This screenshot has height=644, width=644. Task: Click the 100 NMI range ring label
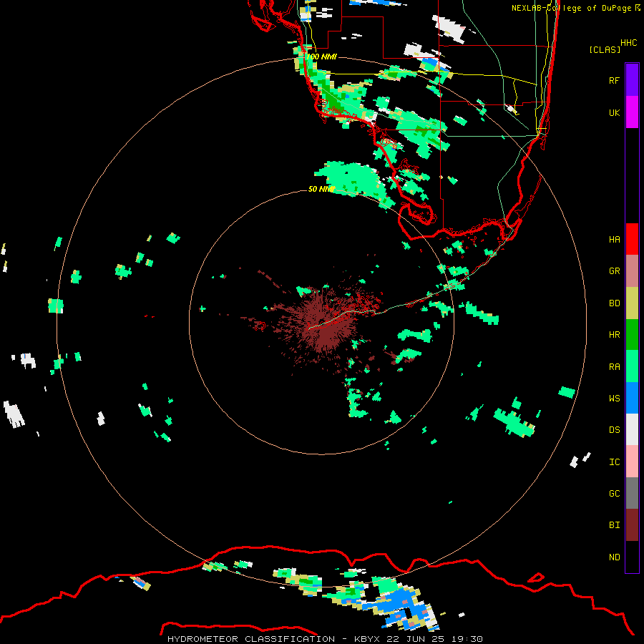coord(321,57)
